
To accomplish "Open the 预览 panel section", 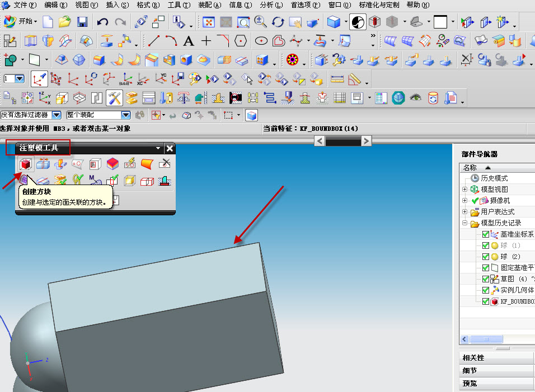I will click(497, 384).
